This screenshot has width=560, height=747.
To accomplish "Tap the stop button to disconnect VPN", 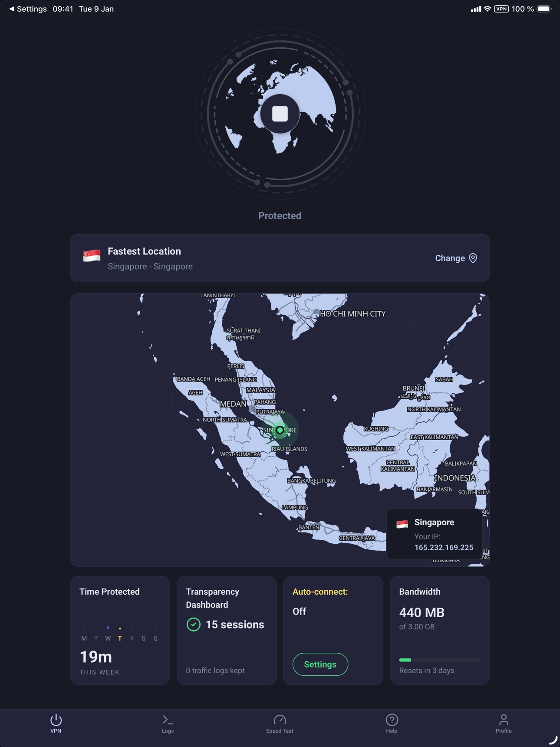I will 280,114.
